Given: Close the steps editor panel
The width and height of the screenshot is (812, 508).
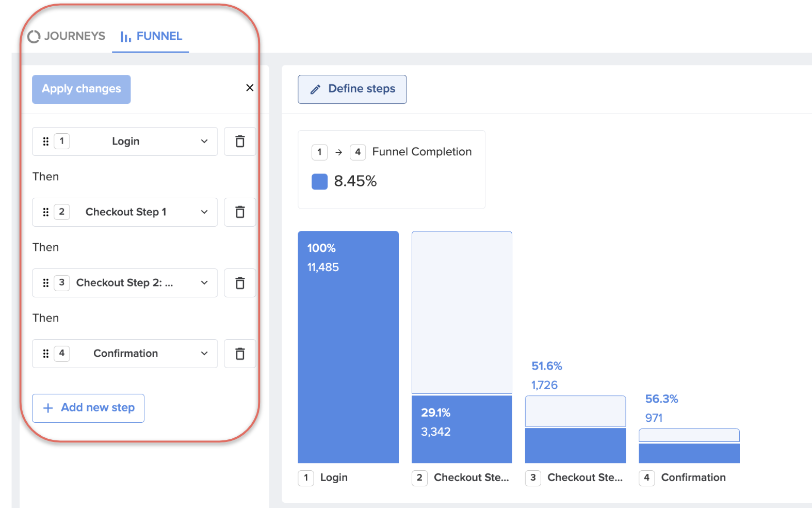Looking at the screenshot, I should click(x=250, y=88).
